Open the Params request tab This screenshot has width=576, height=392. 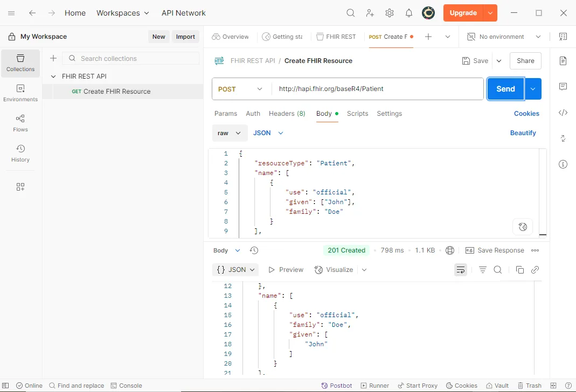[226, 114]
